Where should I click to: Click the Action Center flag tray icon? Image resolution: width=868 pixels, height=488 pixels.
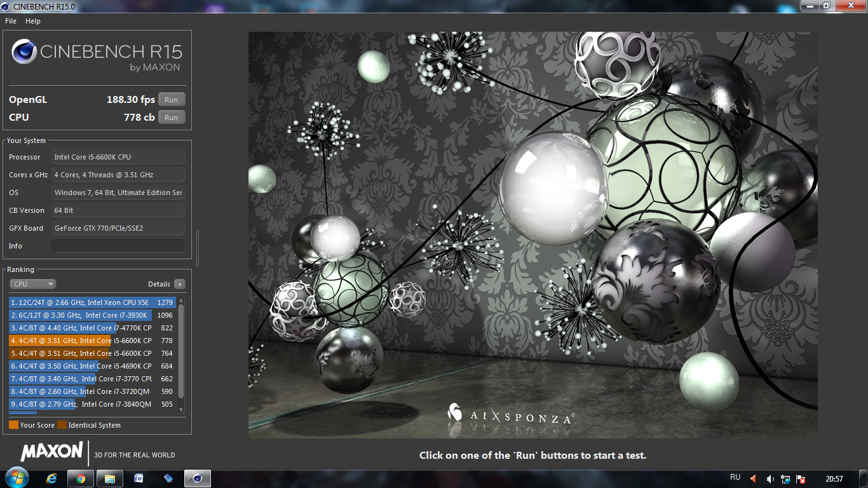point(801,478)
